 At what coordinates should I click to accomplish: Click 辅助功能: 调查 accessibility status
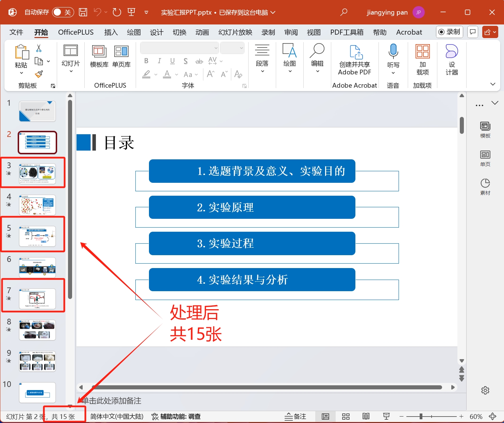(x=176, y=417)
